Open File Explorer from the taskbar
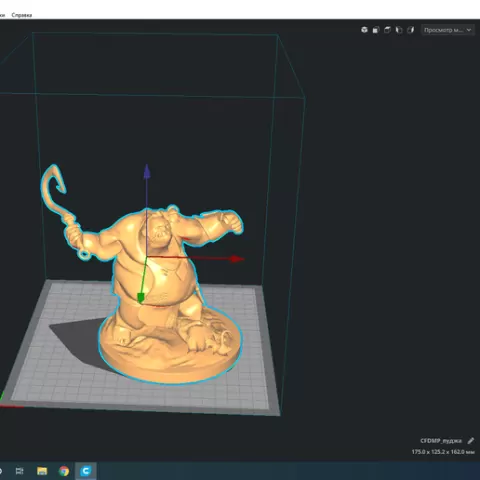Viewport: 480px width, 480px height. 42,471
